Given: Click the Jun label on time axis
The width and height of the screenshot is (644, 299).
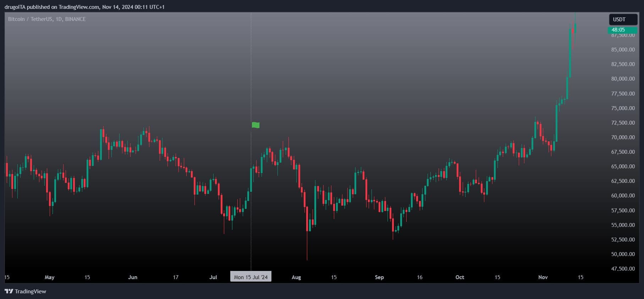Looking at the screenshot, I should click(133, 277).
